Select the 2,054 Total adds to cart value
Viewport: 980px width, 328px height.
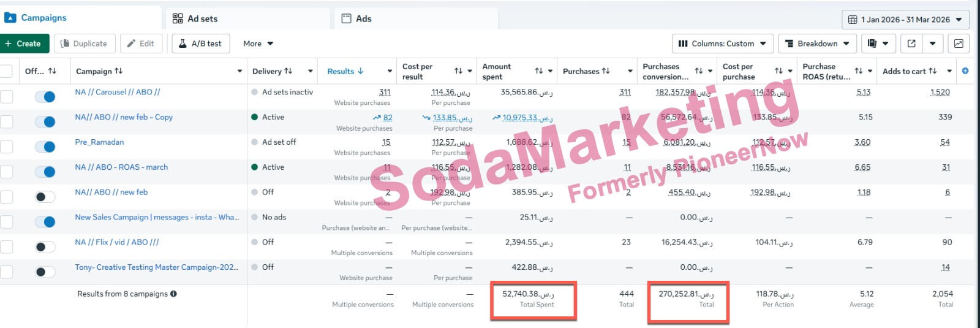coord(943,294)
